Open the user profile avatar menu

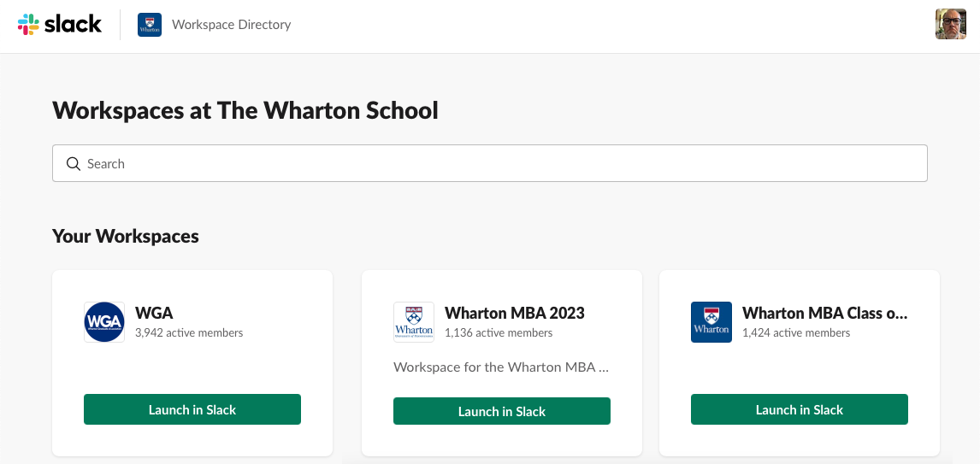click(951, 25)
